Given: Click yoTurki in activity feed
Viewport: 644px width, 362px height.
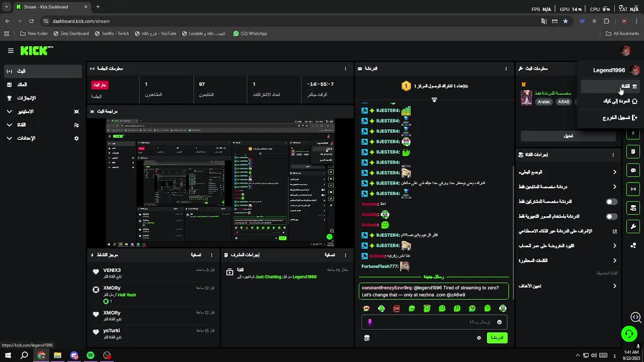Looking at the screenshot, I should point(112,331).
